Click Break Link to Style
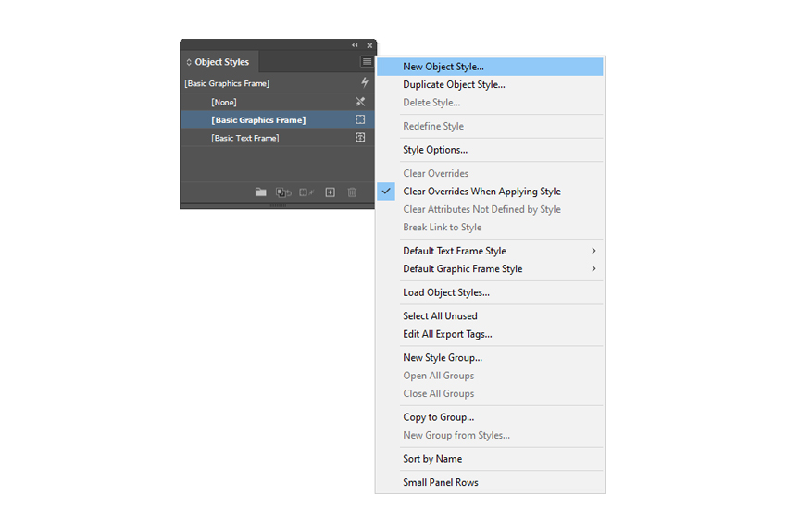787x532 pixels. tap(490, 228)
